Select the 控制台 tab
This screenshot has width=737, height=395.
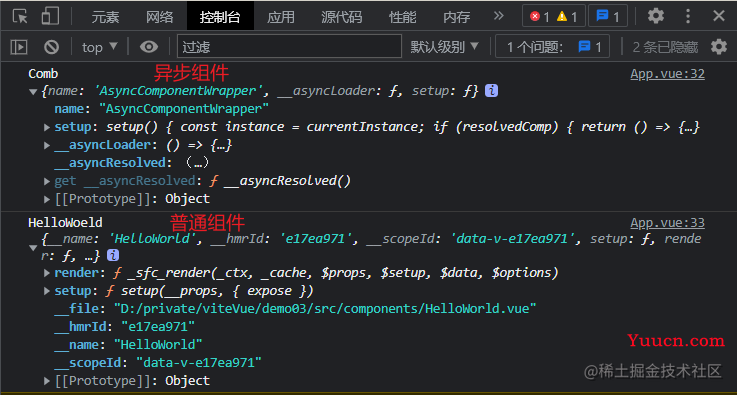[220, 17]
